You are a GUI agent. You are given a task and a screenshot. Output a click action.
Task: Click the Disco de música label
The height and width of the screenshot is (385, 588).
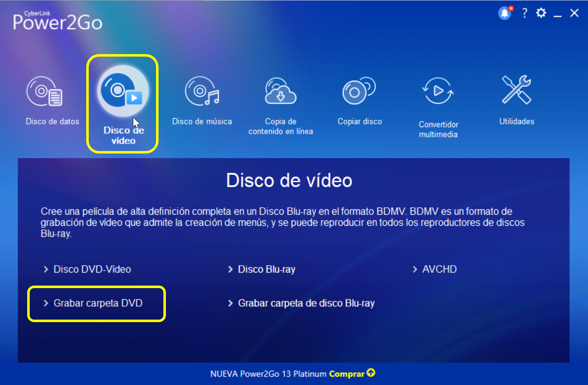pos(202,121)
